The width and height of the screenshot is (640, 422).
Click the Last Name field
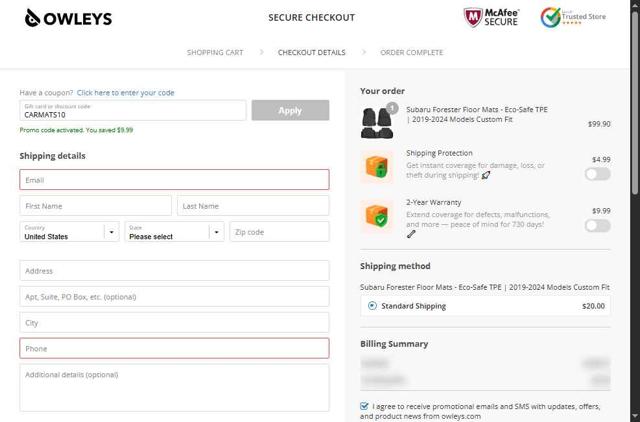click(x=253, y=206)
